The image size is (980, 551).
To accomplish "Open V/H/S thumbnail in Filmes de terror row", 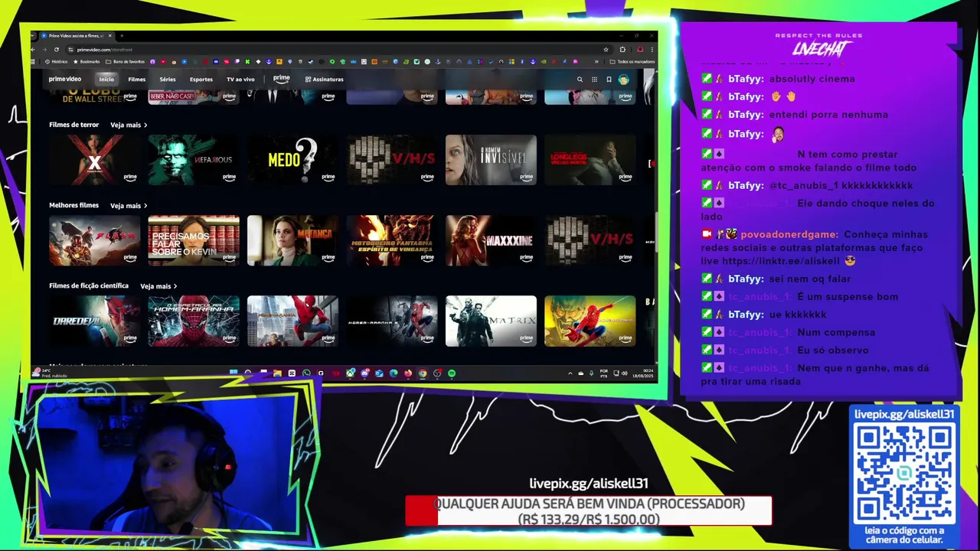I will 392,160.
